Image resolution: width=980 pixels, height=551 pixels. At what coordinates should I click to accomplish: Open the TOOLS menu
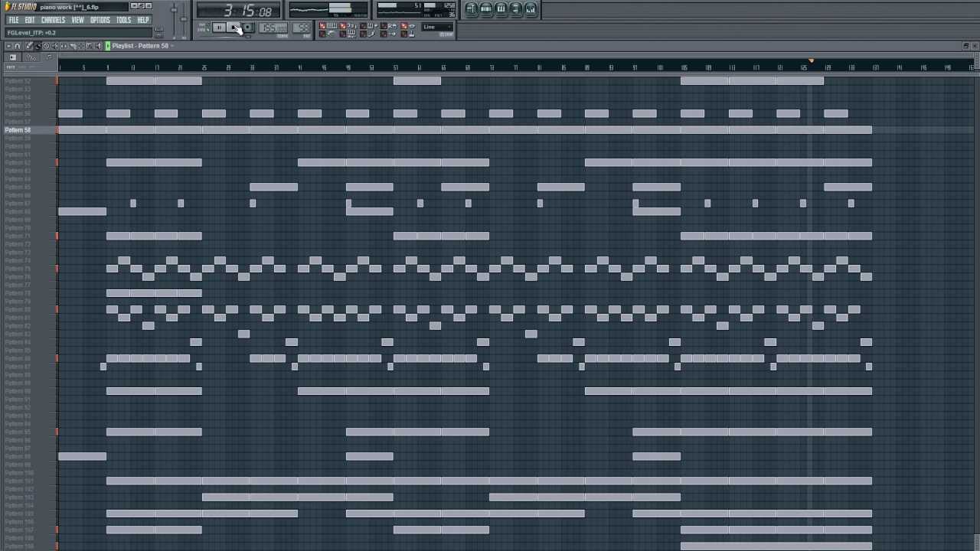click(123, 20)
